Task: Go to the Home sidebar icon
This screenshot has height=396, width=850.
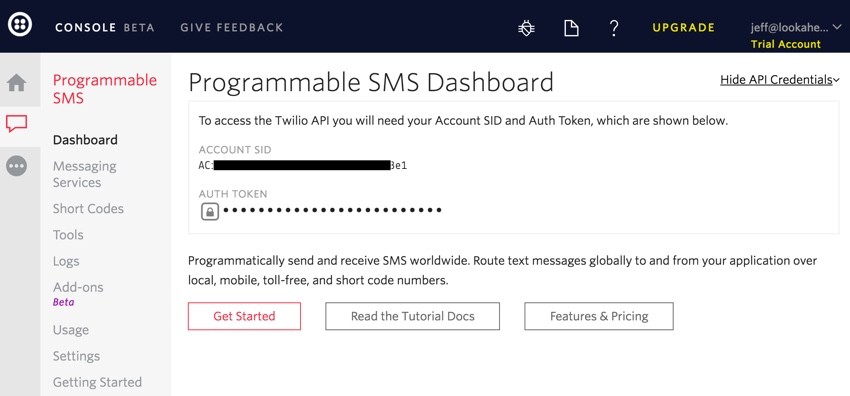Action: point(17,83)
